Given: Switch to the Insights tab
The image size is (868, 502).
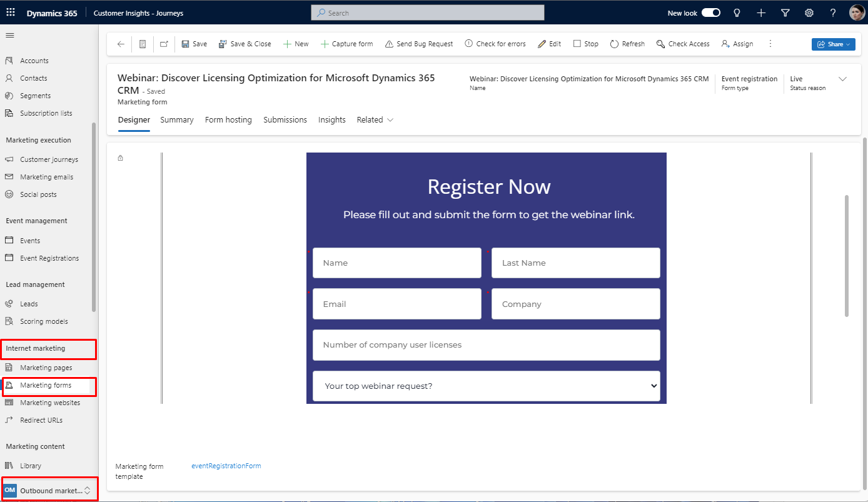Looking at the screenshot, I should (x=332, y=119).
